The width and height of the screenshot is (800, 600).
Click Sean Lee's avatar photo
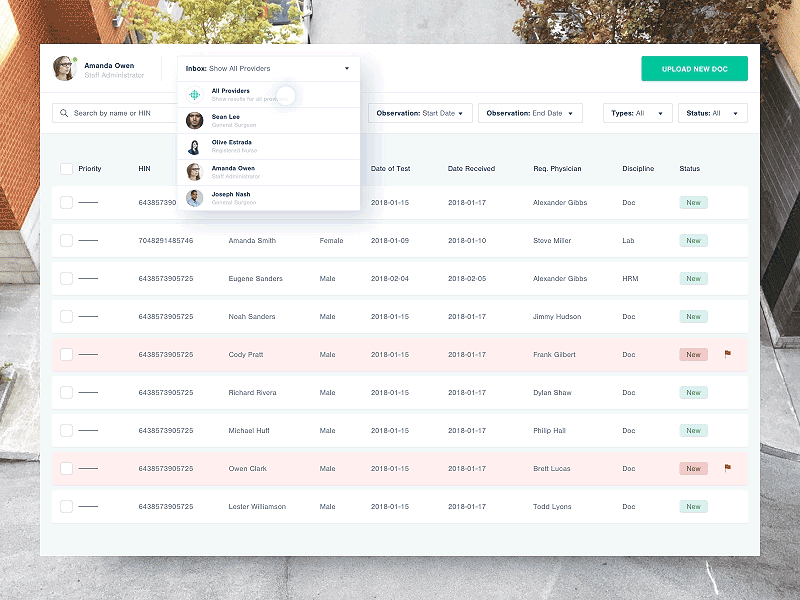[193, 120]
